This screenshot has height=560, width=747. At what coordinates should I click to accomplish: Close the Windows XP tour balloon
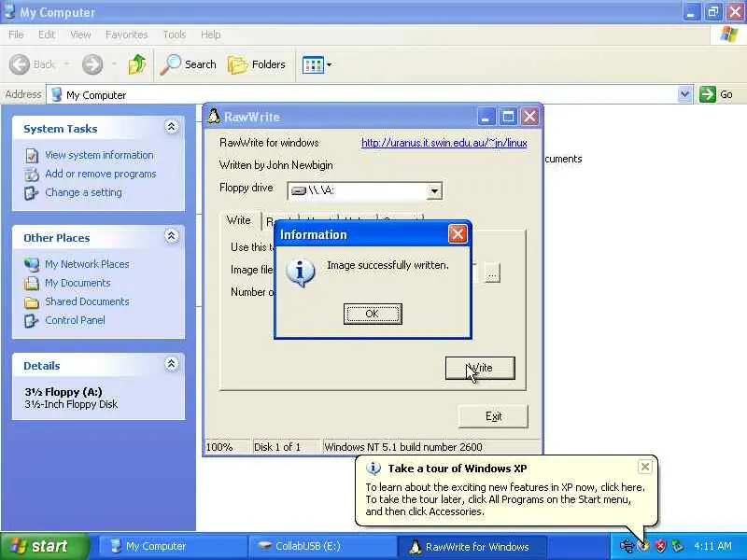(x=644, y=467)
